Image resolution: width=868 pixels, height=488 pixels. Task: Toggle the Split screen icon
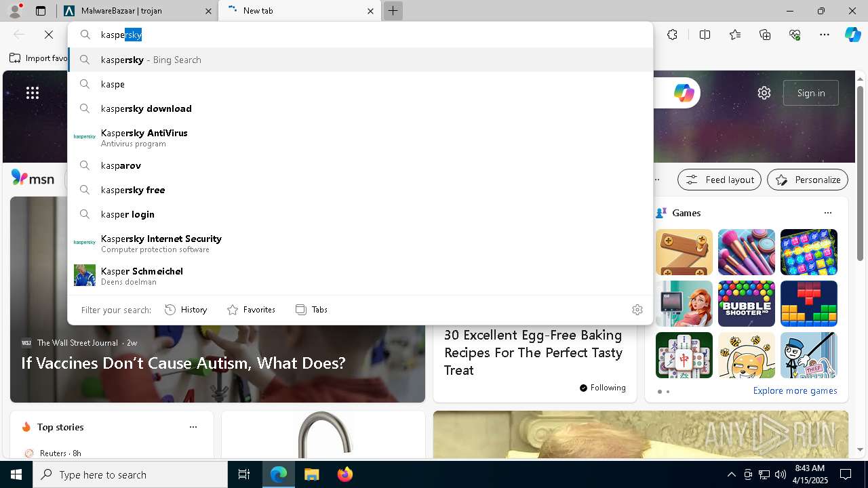[705, 35]
